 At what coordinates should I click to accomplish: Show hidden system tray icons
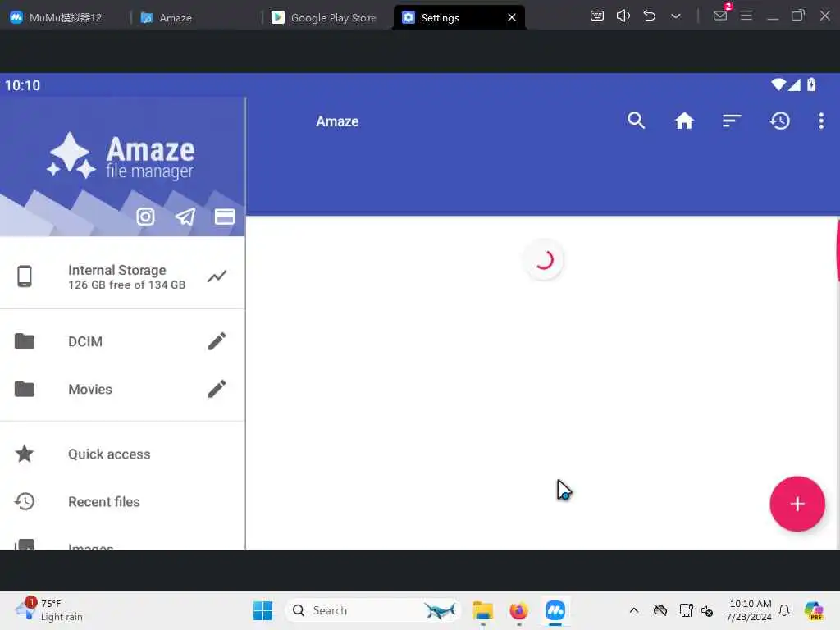tap(634, 610)
